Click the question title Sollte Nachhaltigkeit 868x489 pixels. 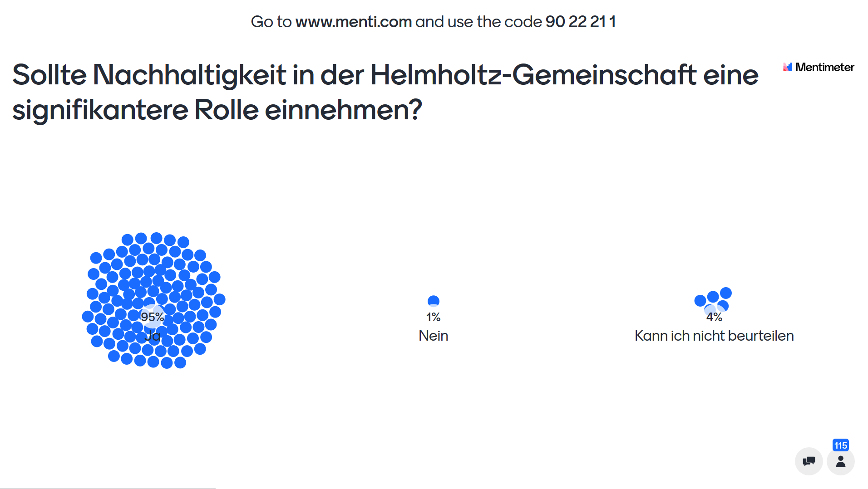(385, 92)
